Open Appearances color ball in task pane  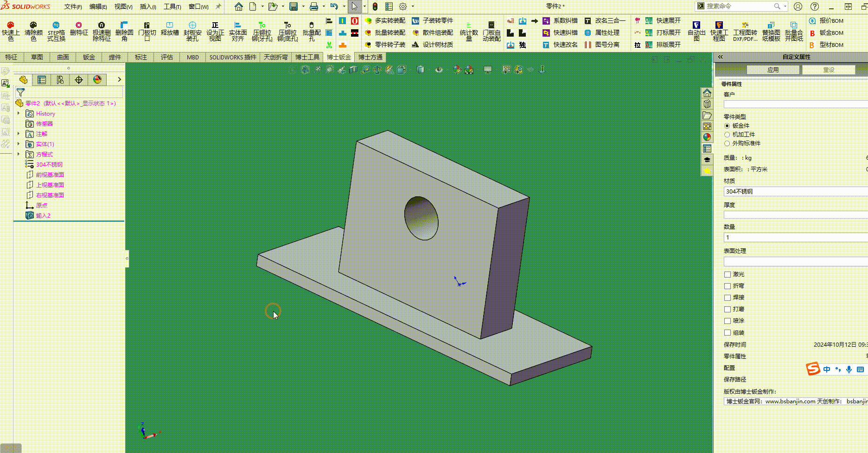(707, 137)
